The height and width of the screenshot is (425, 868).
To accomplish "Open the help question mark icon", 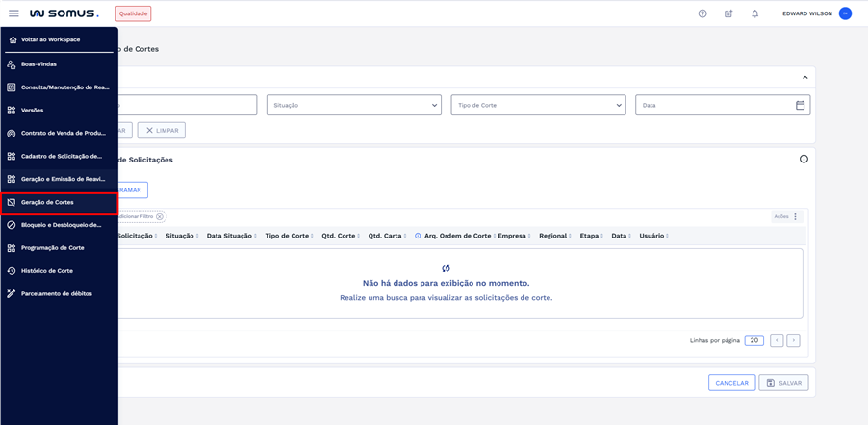I will click(x=702, y=13).
